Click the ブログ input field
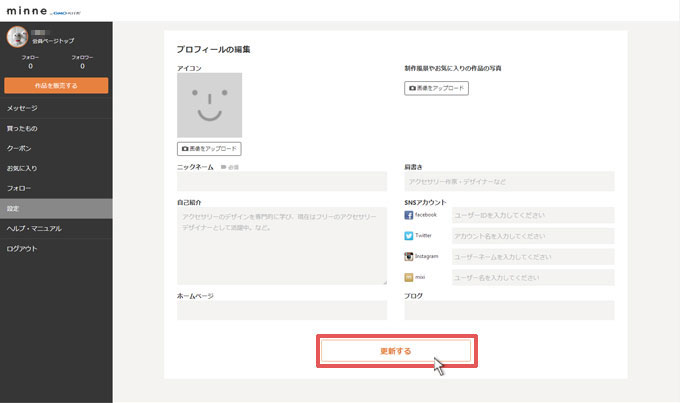Image resolution: width=680 pixels, height=403 pixels. point(509,310)
